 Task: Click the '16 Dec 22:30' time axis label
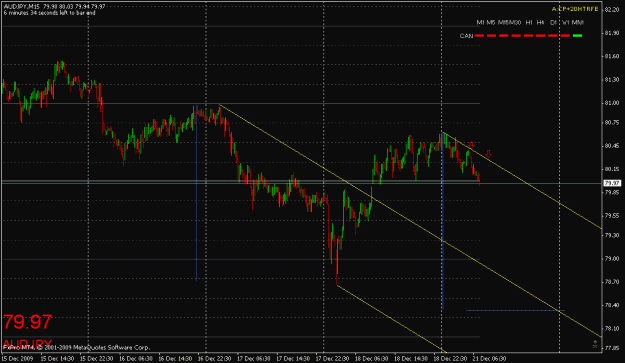point(214,359)
